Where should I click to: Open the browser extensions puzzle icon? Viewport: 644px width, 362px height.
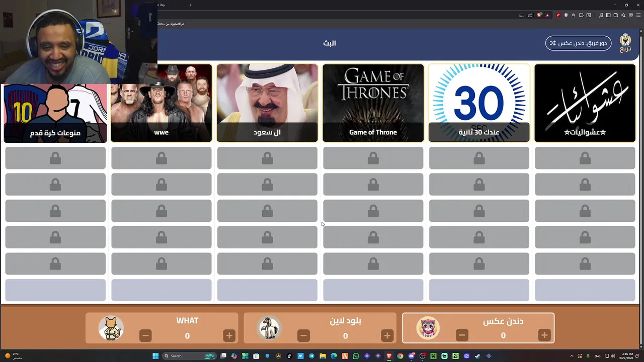tap(581, 15)
